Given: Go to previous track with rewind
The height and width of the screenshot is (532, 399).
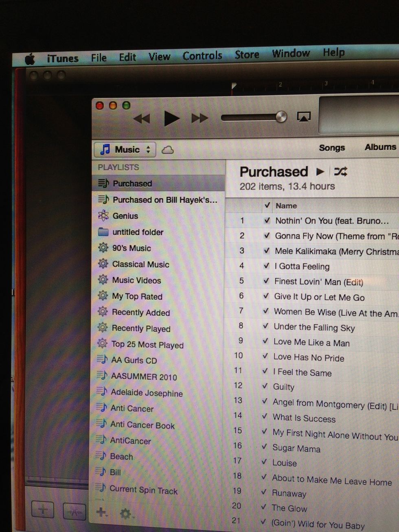Looking at the screenshot, I should (x=142, y=118).
